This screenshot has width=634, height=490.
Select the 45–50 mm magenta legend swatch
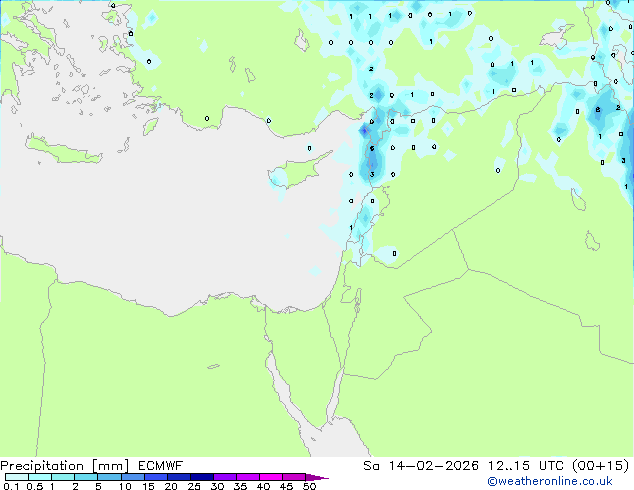pyautogui.click(x=294, y=477)
